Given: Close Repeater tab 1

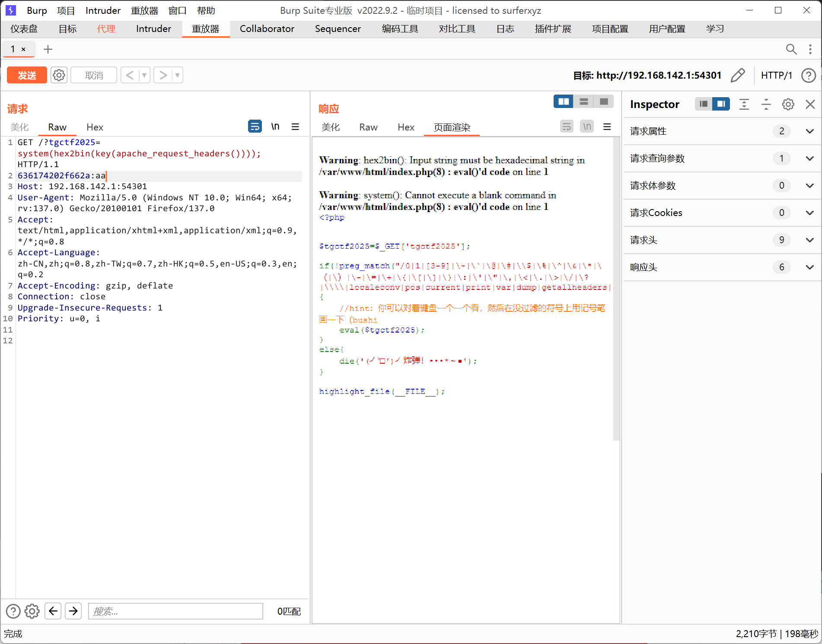Looking at the screenshot, I should click(24, 49).
